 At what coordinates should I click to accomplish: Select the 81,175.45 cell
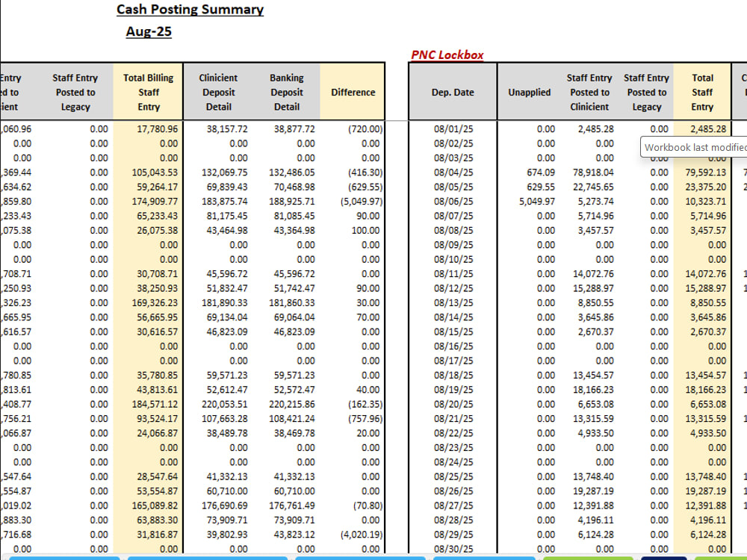tap(227, 217)
